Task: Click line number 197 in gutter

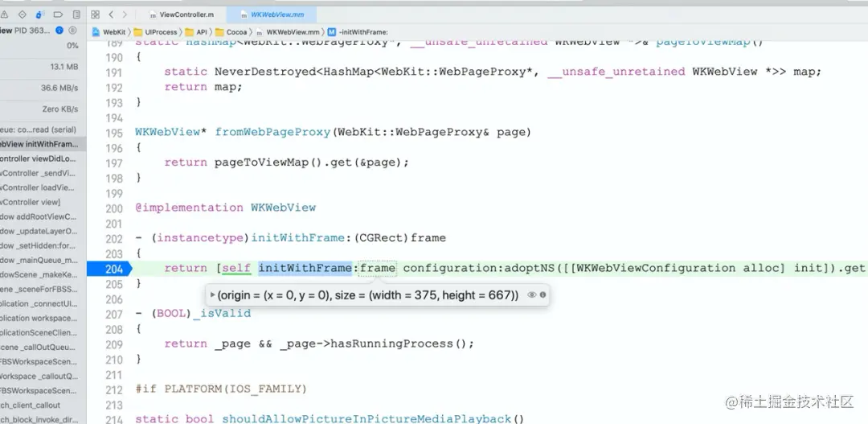Action: [113, 163]
